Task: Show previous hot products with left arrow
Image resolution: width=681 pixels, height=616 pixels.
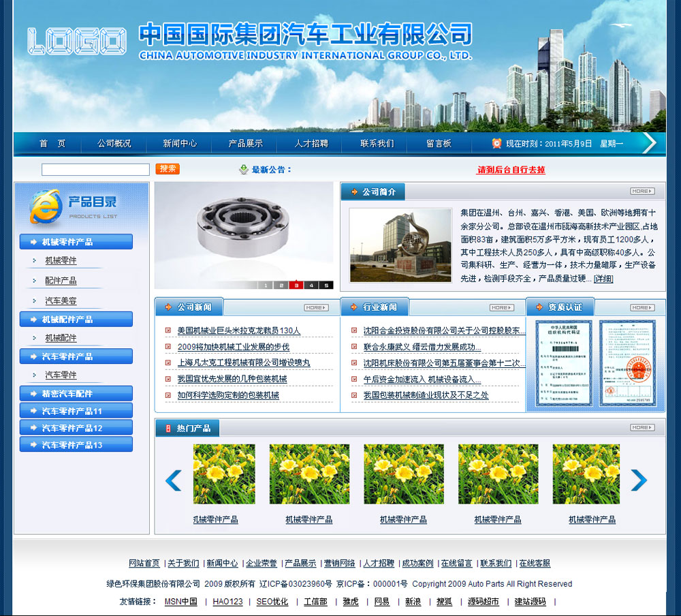Action: [x=174, y=480]
